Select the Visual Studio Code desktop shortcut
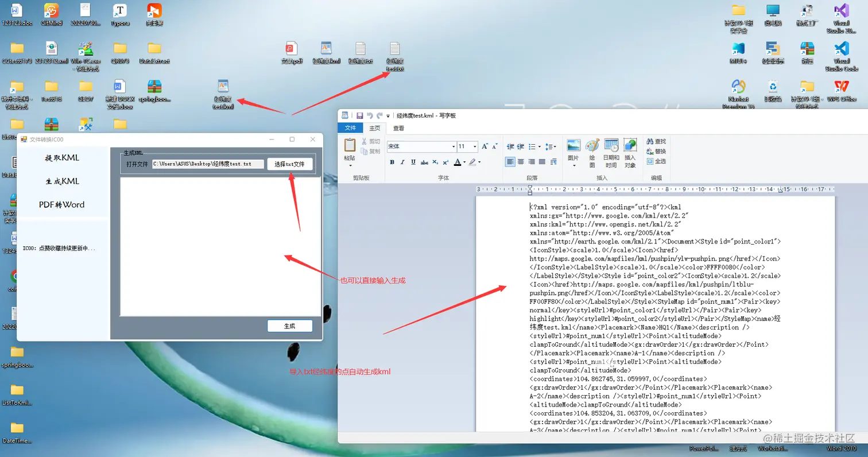Image resolution: width=868 pixels, height=457 pixels. (x=842, y=56)
